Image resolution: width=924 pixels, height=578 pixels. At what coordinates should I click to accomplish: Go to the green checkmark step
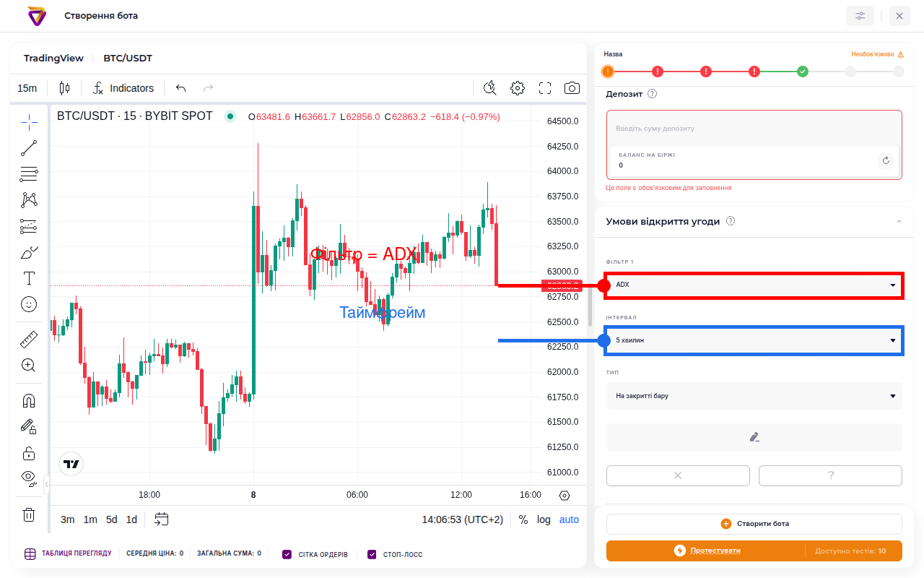click(x=803, y=72)
